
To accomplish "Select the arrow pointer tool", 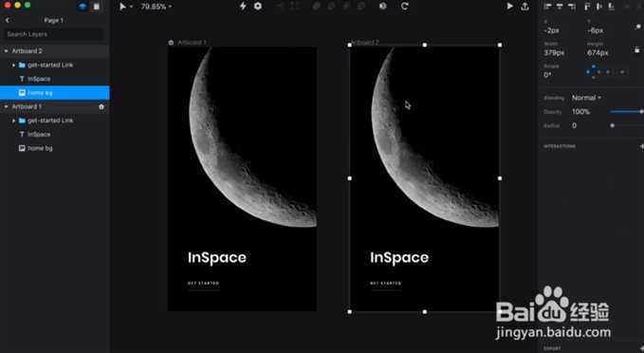I will (x=122, y=7).
